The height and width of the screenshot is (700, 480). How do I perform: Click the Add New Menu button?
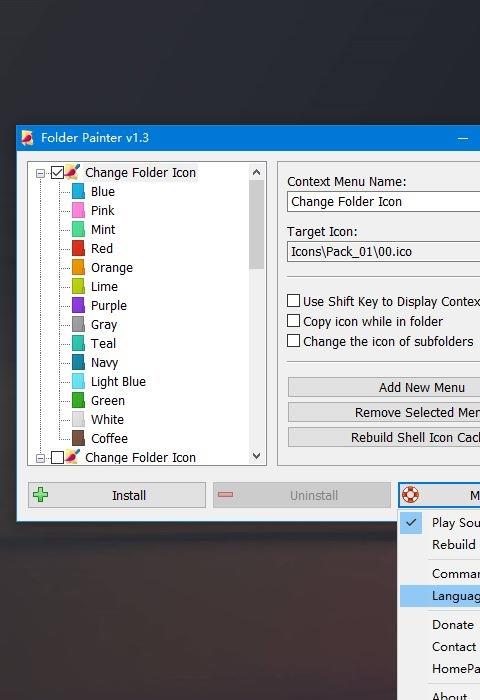click(x=384, y=387)
